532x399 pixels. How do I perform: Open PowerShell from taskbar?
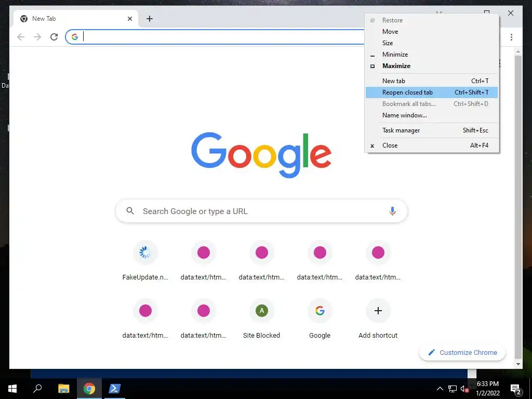tap(114, 389)
